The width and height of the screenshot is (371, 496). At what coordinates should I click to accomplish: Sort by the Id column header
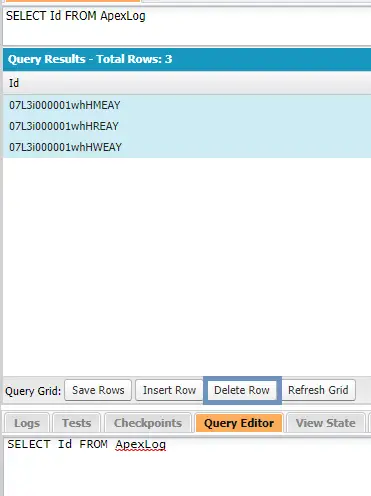click(14, 83)
